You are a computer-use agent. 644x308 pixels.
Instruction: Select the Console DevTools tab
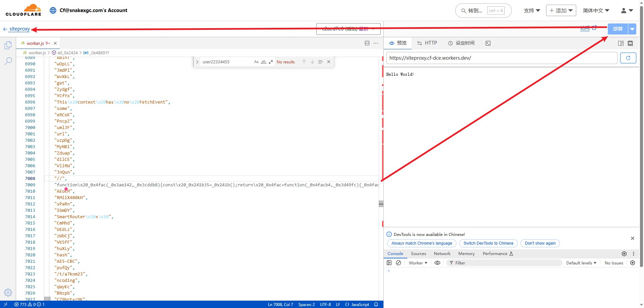coord(395,254)
